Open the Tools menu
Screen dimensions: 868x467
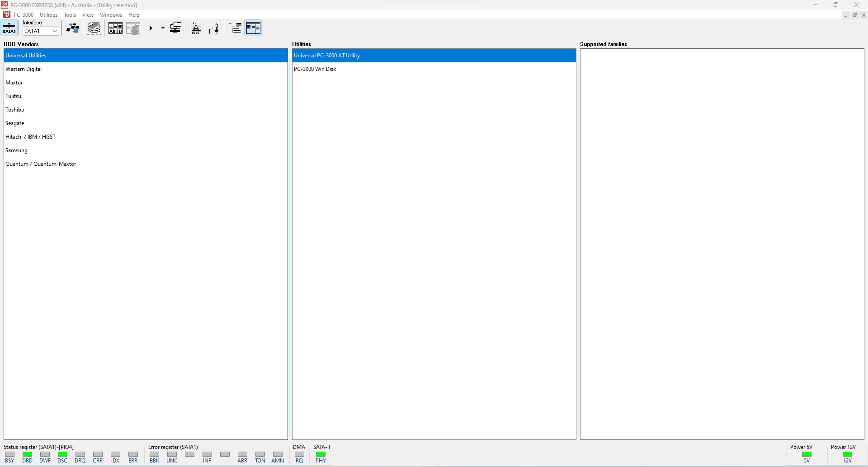click(70, 15)
